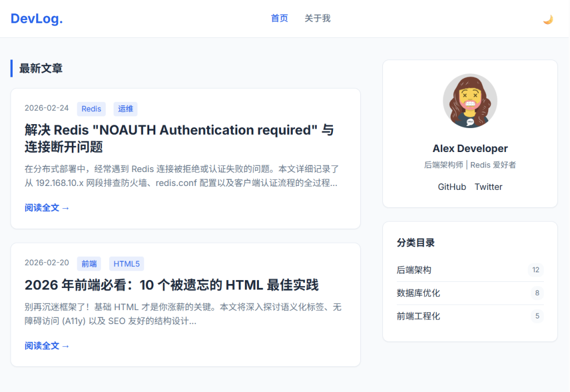Screen dimensions: 570x392
Task: Open the 后端架构 category
Action: (414, 270)
